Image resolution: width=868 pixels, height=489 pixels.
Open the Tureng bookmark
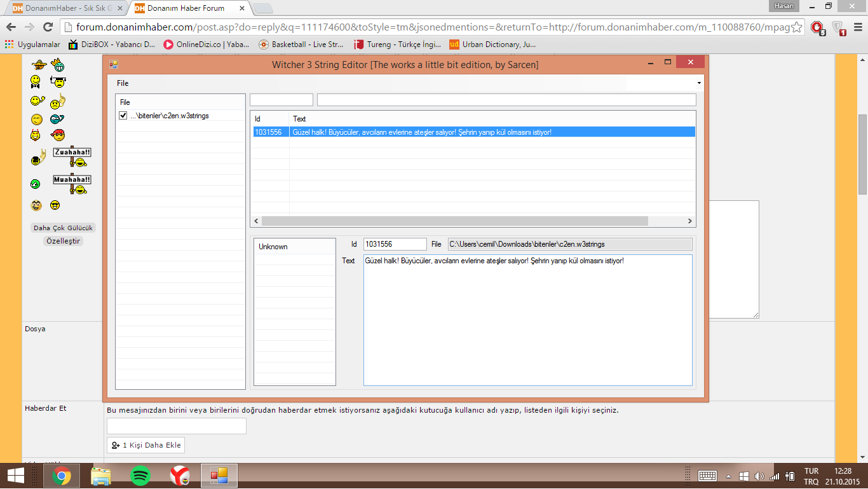coord(397,45)
